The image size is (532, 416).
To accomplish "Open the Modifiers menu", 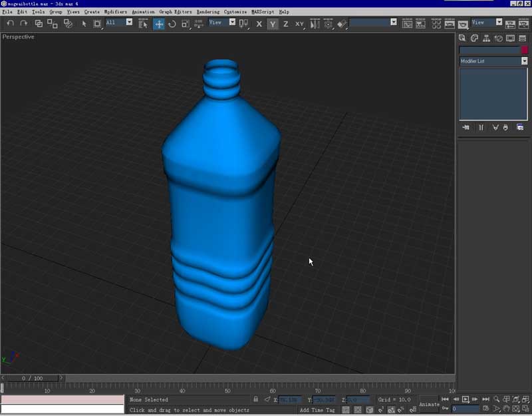I will click(115, 12).
